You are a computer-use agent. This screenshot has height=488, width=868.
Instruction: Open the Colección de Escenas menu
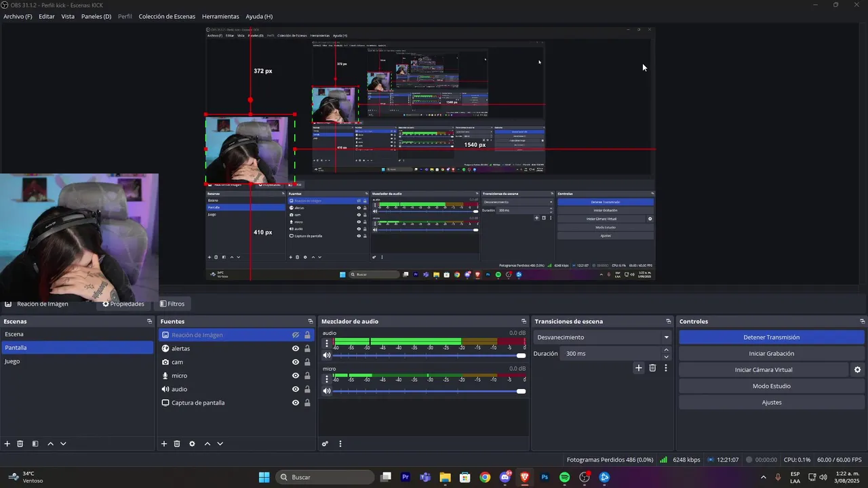167,16
